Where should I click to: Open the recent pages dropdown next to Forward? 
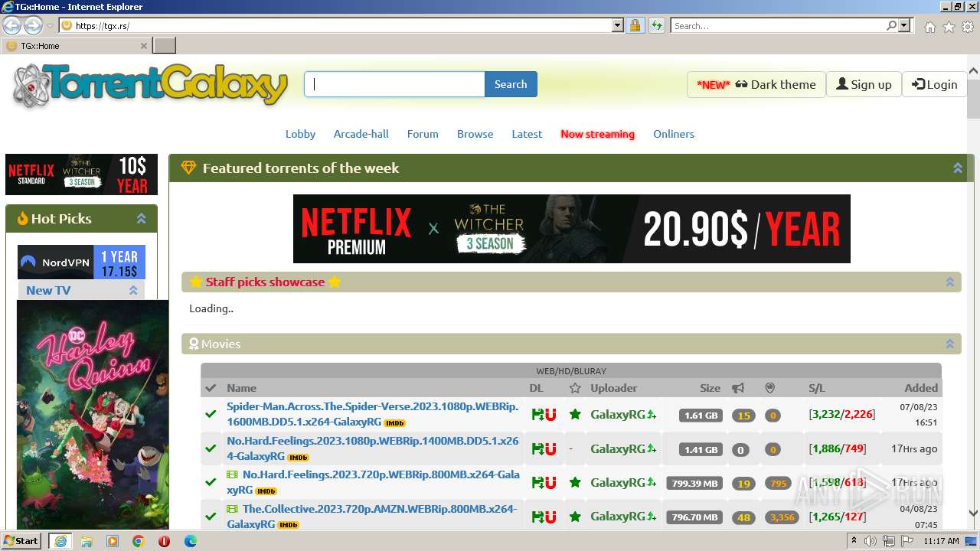click(50, 25)
